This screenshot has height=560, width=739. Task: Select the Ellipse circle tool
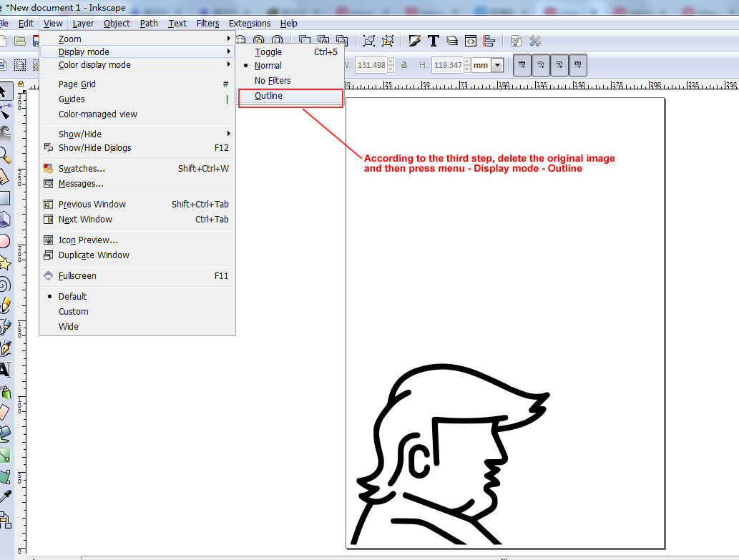(x=4, y=242)
